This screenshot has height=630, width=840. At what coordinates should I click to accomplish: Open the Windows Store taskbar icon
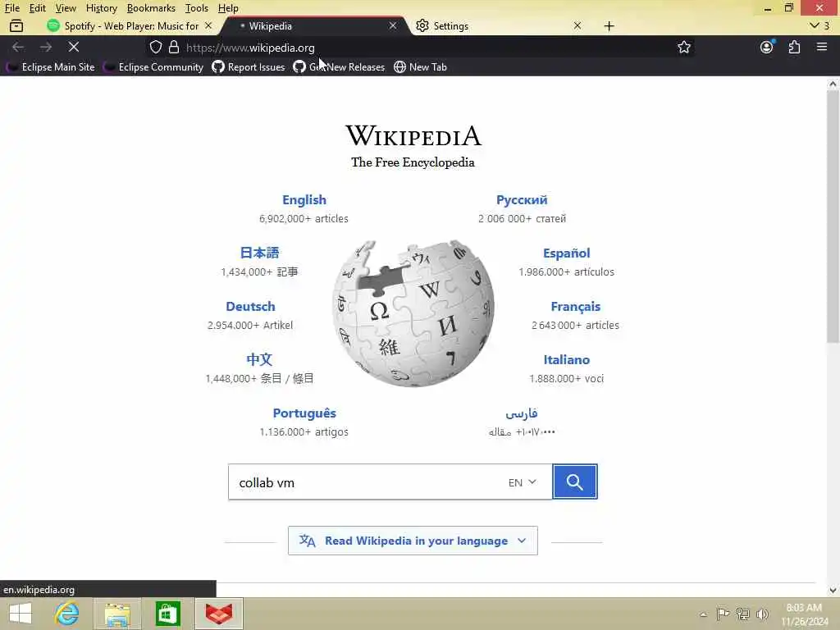[x=167, y=614]
